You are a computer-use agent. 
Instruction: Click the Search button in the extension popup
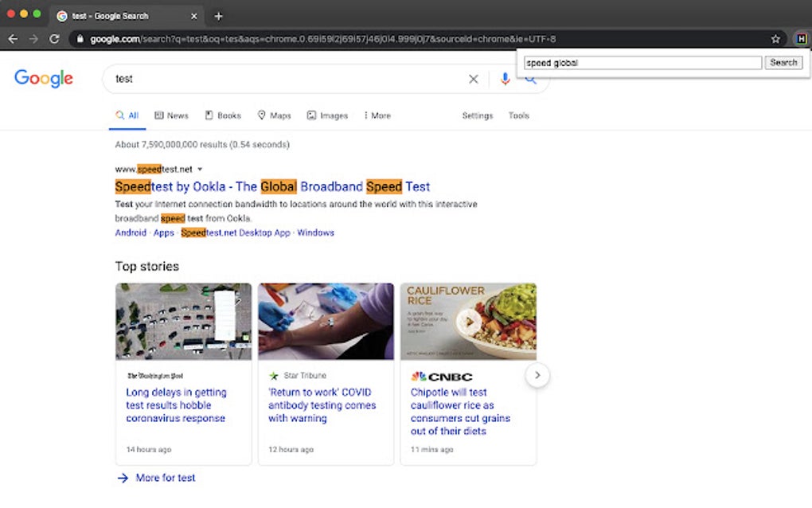[783, 62]
